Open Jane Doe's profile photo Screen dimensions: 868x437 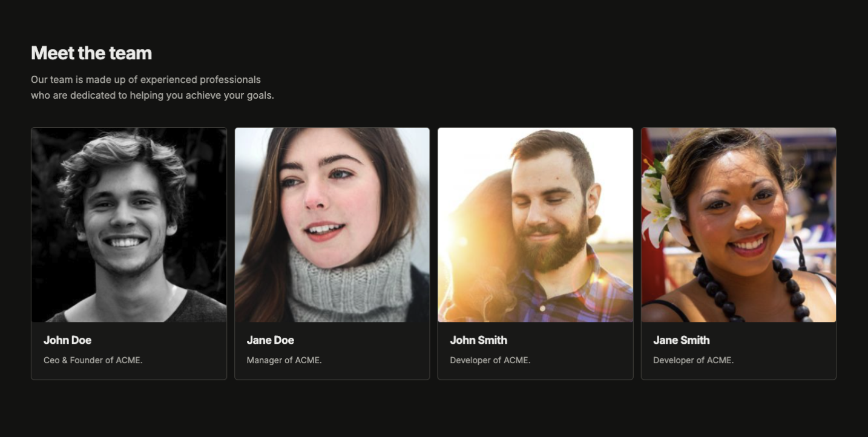(332, 225)
